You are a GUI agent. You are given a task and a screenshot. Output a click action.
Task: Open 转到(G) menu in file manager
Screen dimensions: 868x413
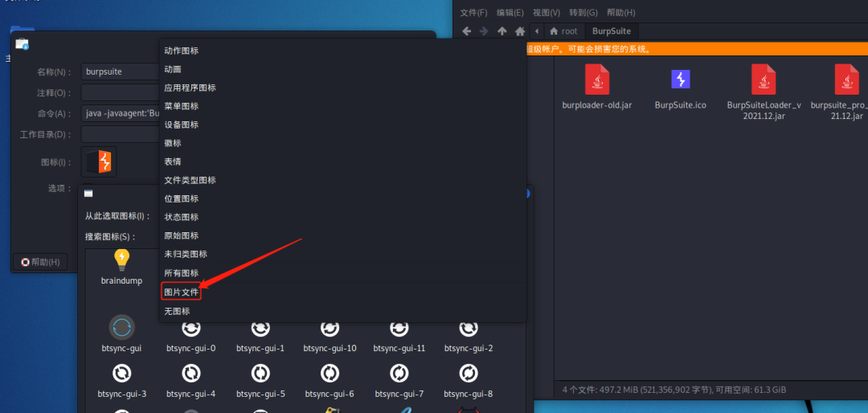tap(583, 12)
